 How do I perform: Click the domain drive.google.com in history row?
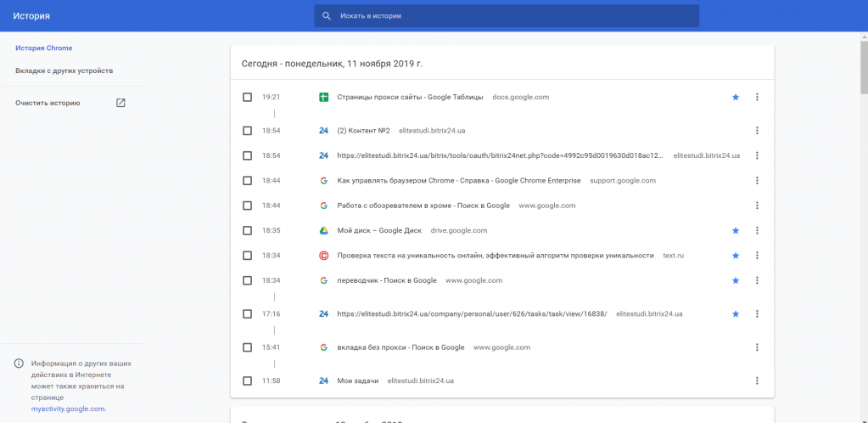[x=459, y=231]
